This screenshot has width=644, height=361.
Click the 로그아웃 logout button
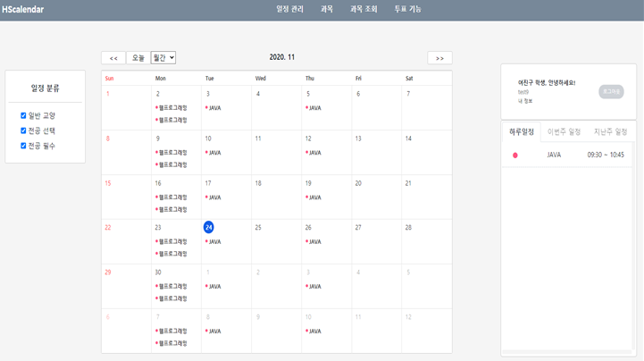pos(611,91)
